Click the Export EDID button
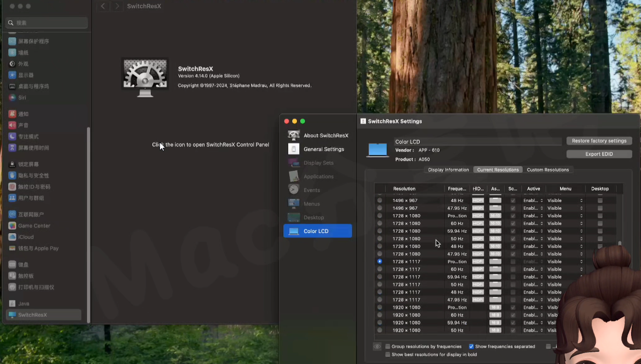 coord(599,153)
